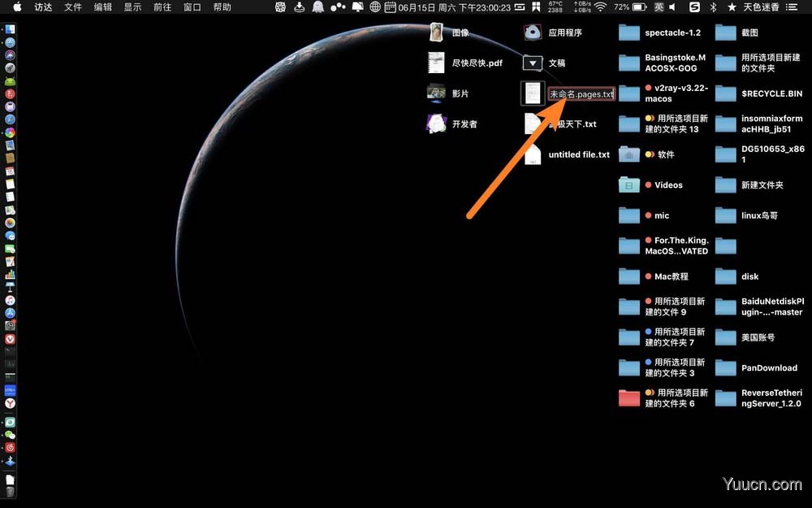Viewport: 812px width, 508px height.
Task: Select the v2ray-v3.22-macos folder
Action: [x=629, y=93]
